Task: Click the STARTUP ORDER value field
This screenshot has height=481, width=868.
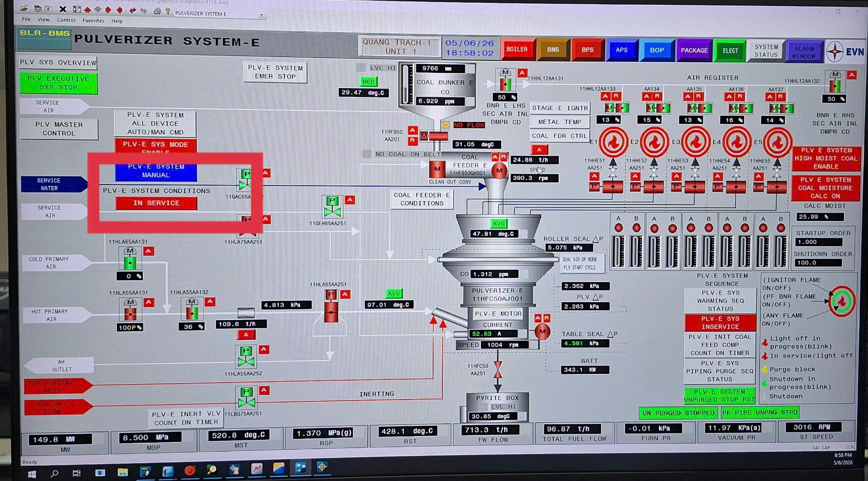Action: [x=819, y=242]
